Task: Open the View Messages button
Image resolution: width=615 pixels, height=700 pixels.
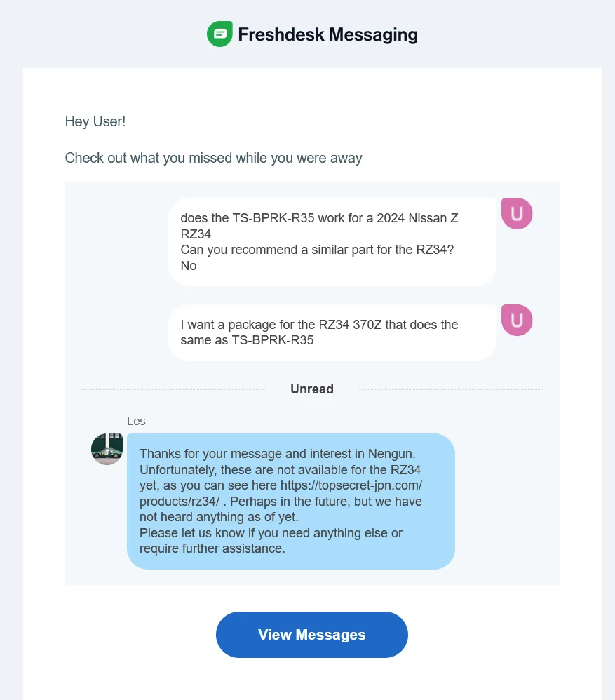Action: [312, 634]
